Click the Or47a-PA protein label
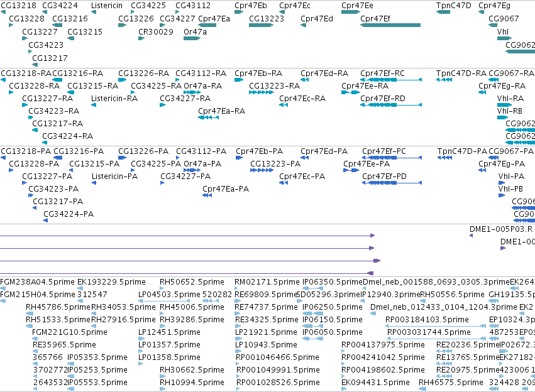 click(202, 164)
